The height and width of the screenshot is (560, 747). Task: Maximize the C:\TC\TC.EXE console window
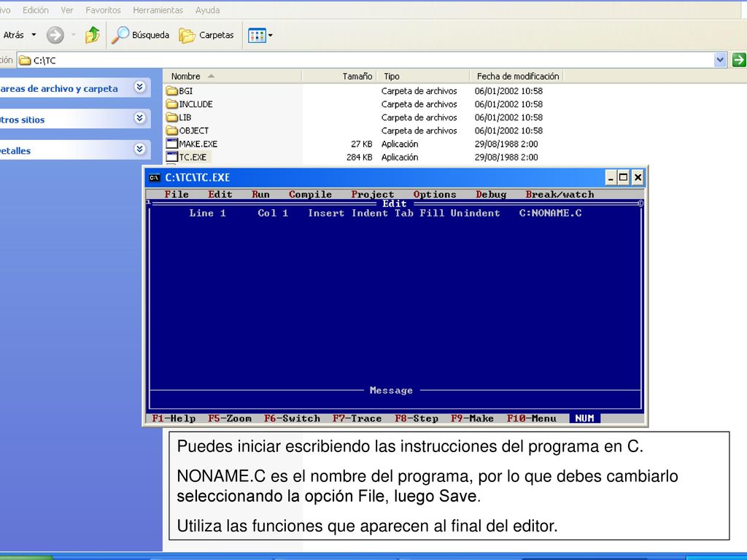pyautogui.click(x=623, y=178)
